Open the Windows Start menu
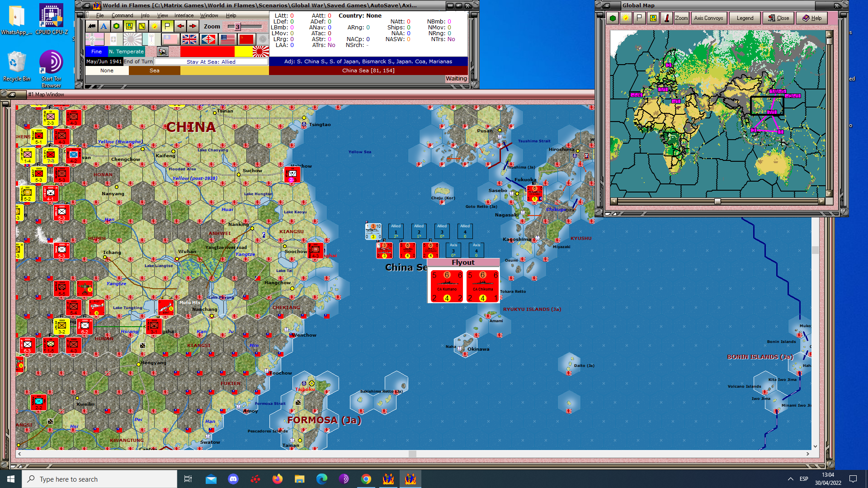 [x=11, y=479]
